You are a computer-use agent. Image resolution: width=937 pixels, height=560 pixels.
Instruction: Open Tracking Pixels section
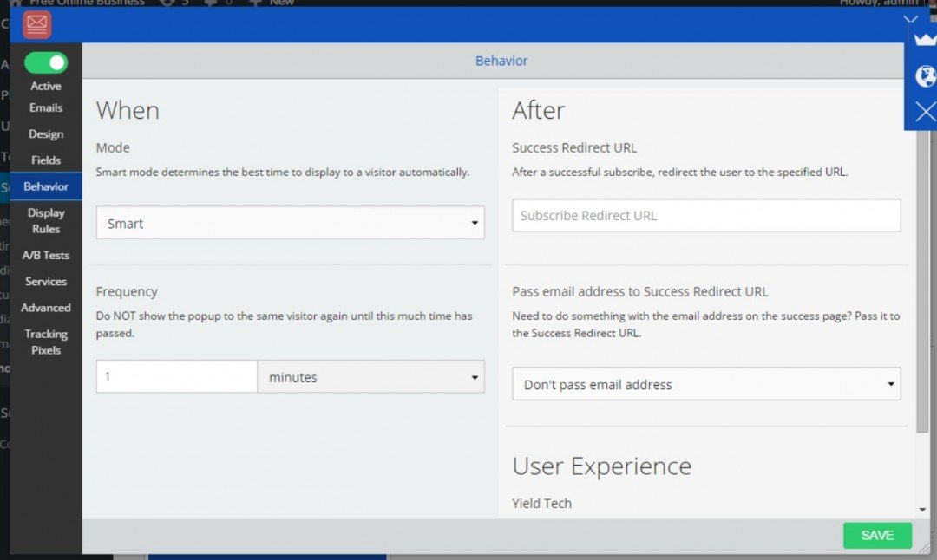(x=46, y=342)
